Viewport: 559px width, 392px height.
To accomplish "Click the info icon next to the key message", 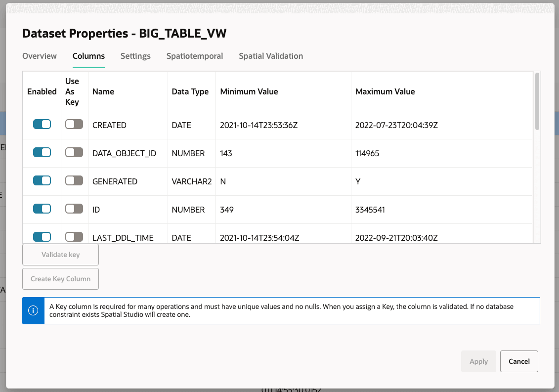I will 33,310.
